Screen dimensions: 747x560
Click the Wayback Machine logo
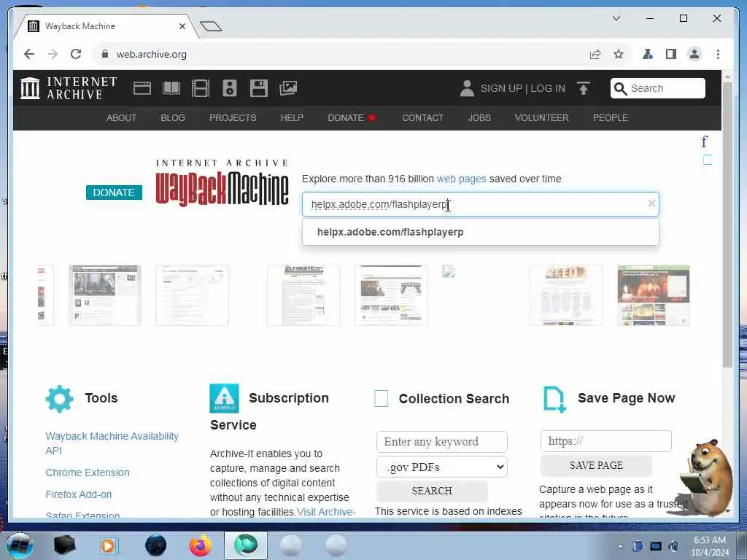(x=222, y=182)
